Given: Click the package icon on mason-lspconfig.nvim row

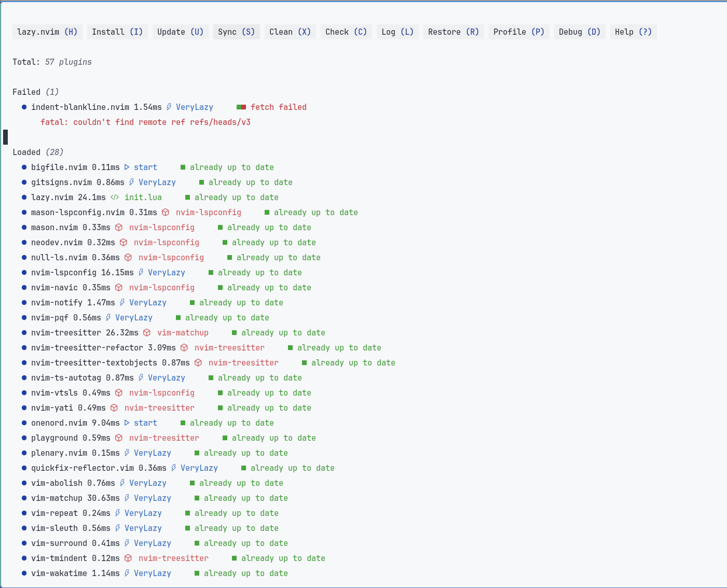Looking at the screenshot, I should pyautogui.click(x=166, y=212).
